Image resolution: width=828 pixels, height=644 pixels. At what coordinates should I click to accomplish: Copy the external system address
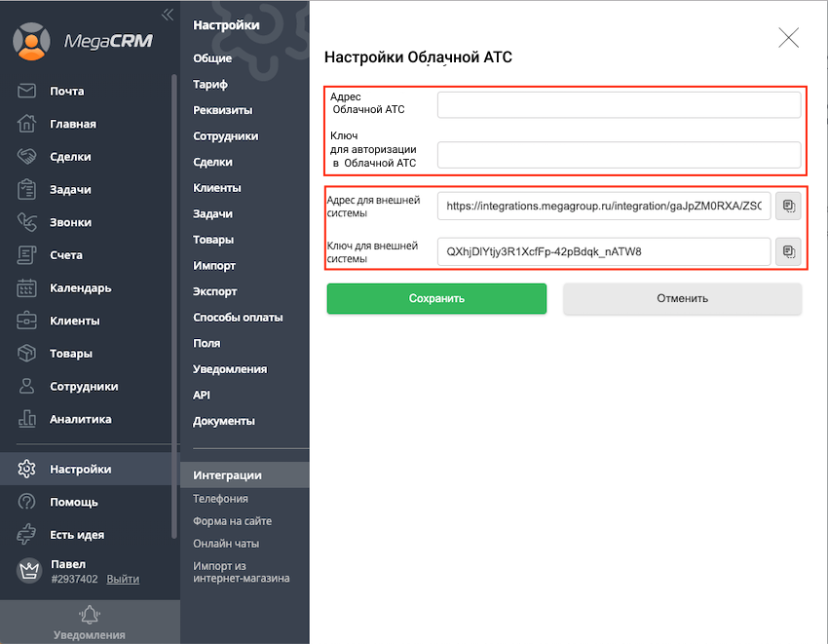pyautogui.click(x=787, y=206)
